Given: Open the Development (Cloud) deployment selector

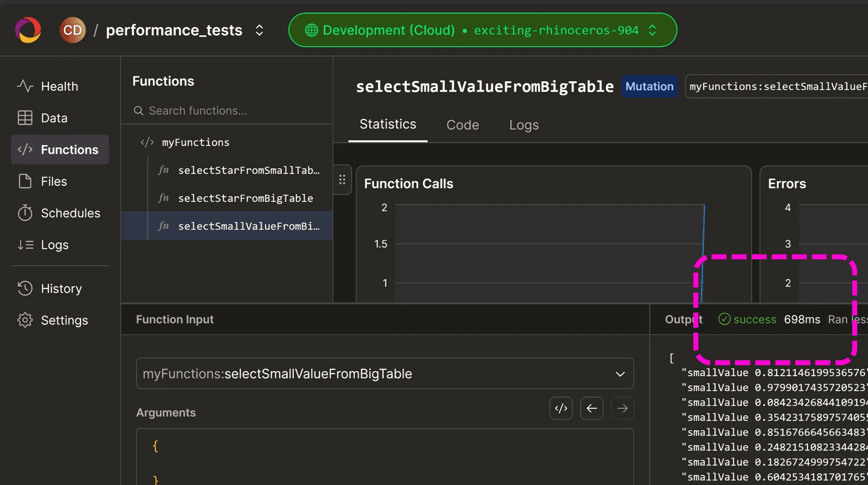Looking at the screenshot, I should point(482,30).
